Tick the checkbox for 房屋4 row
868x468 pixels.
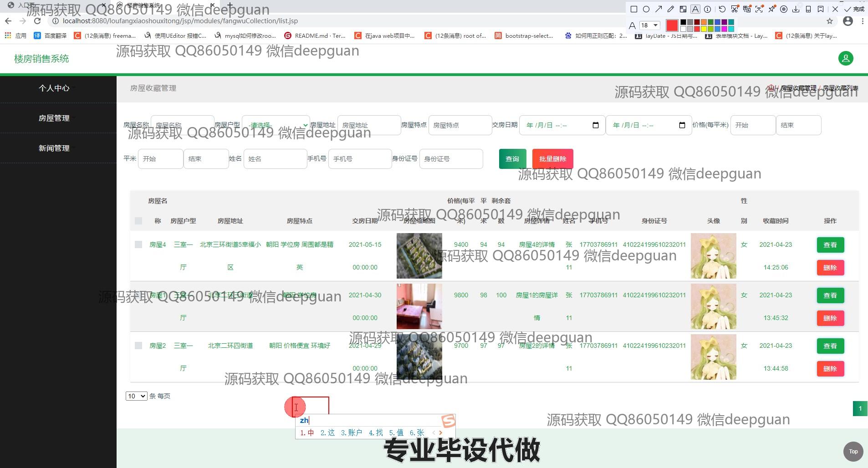[138, 244]
